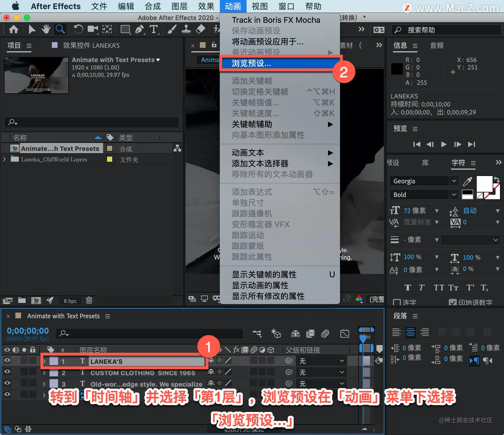The width and height of the screenshot is (504, 435).
Task: Expand the Laneka_OldWorld Layers folder
Action: click(4, 159)
